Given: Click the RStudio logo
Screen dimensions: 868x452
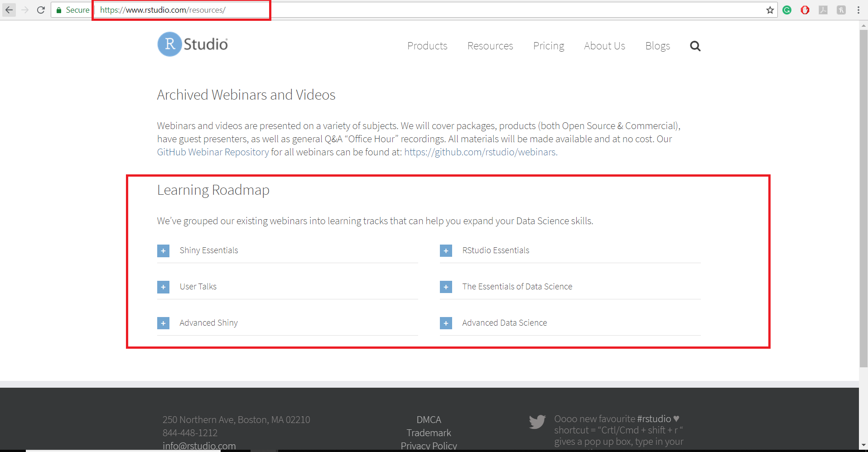Looking at the screenshot, I should click(193, 44).
